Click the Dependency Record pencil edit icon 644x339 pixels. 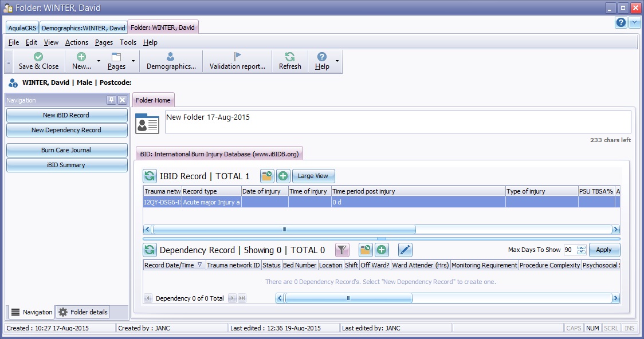point(405,250)
